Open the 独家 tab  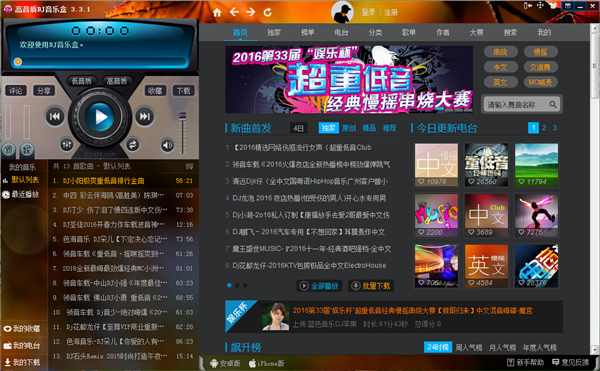point(274,33)
